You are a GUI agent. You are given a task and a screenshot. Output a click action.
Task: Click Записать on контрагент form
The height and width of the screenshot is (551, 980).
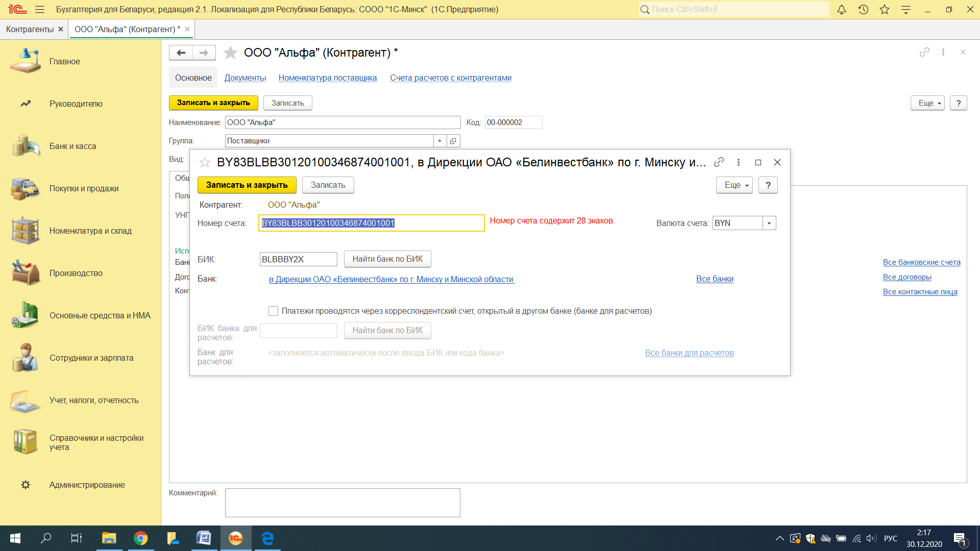pyautogui.click(x=288, y=103)
